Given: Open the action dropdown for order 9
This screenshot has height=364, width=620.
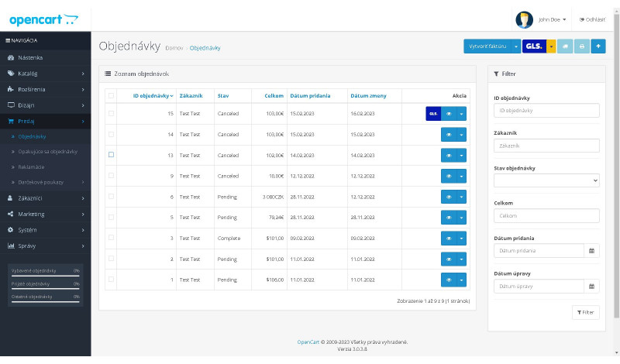Looking at the screenshot, I should click(462, 176).
